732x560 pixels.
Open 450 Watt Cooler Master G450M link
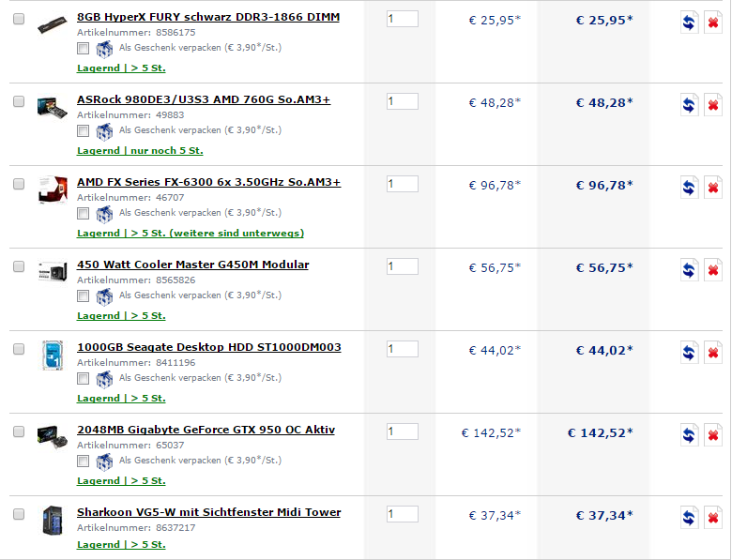click(x=192, y=265)
